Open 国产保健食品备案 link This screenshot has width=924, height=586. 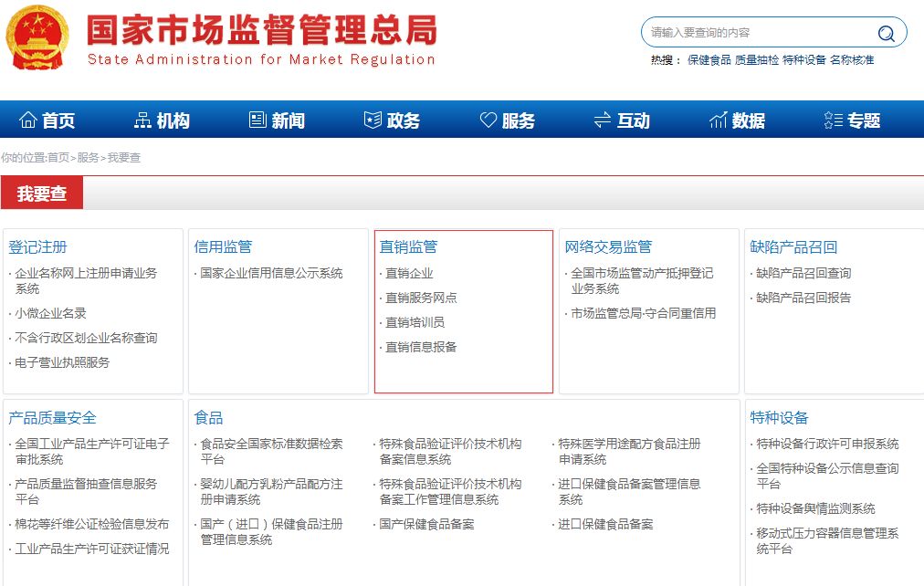tap(426, 524)
